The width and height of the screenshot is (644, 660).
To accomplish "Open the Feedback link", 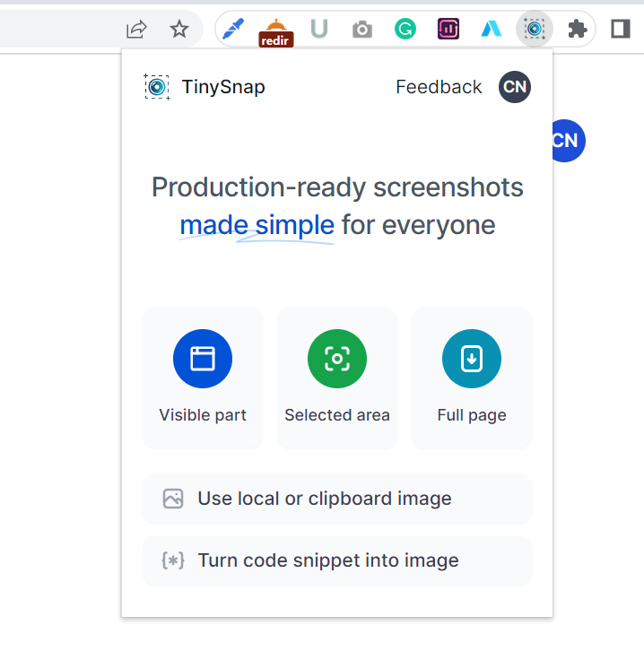I will (x=439, y=87).
